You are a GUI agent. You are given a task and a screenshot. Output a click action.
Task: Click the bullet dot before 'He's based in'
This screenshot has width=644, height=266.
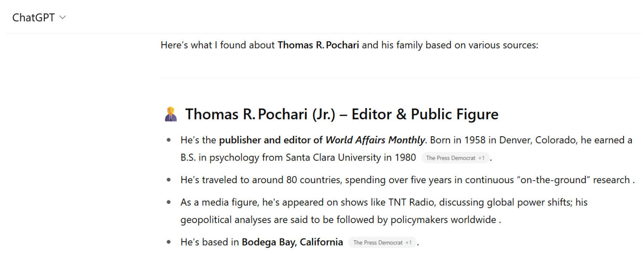(168, 242)
